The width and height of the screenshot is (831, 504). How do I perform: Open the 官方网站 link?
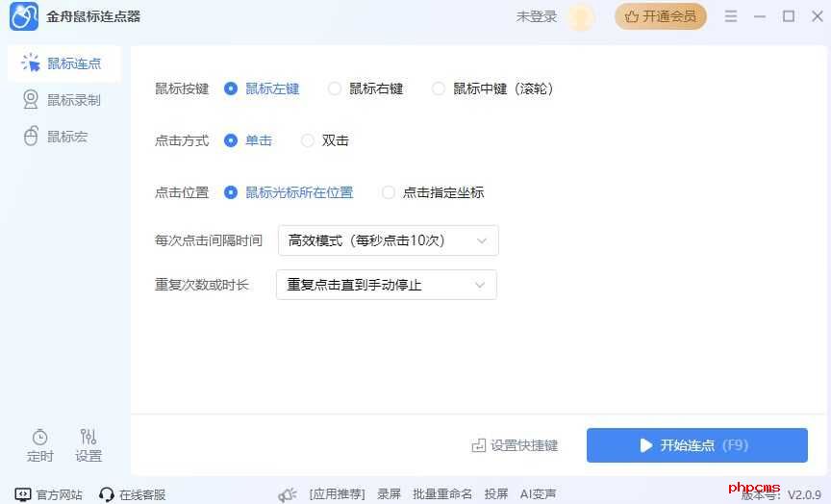pyautogui.click(x=49, y=494)
